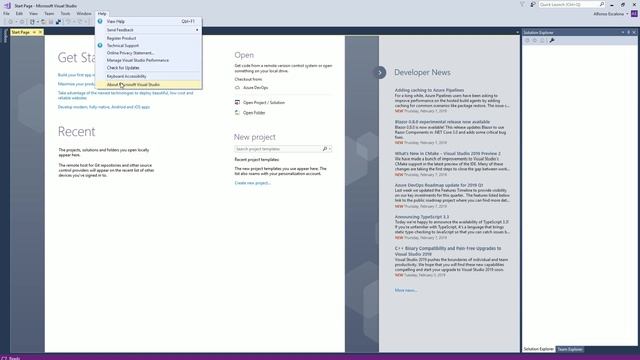Open the Edit menu
640x360 pixels.
[x=19, y=13]
